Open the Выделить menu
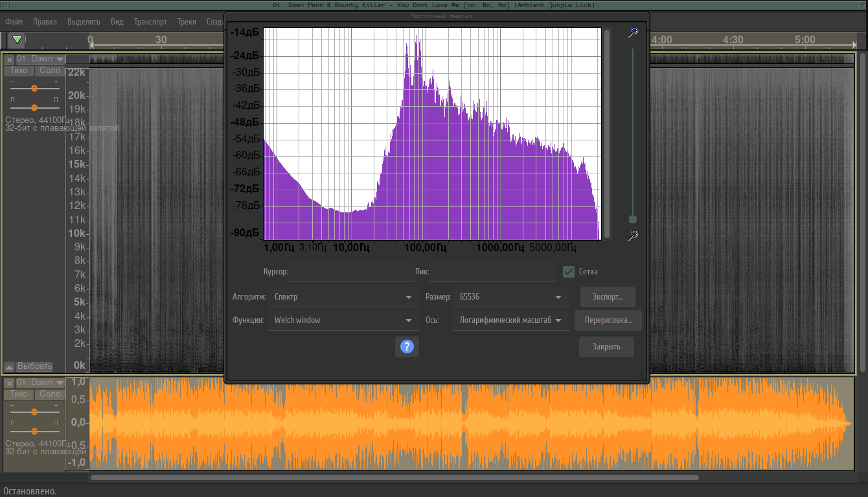Viewport: 868px width, 497px height. [84, 21]
